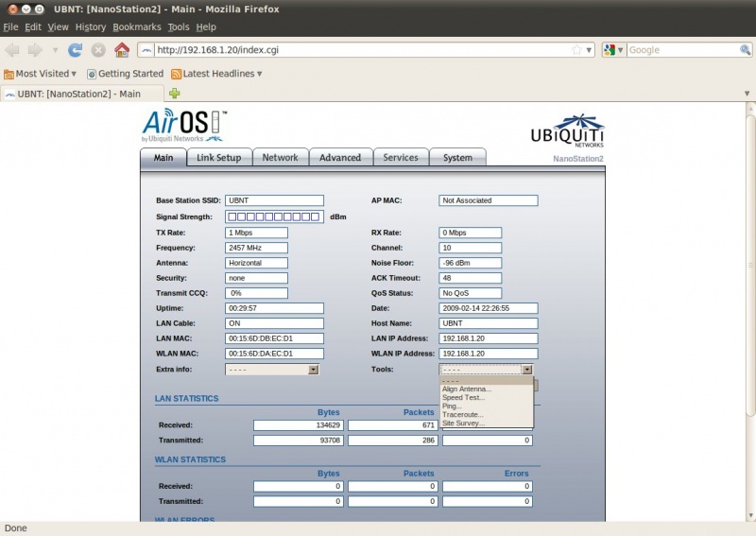The height and width of the screenshot is (536, 756).
Task: Click the Firefox back arrow button
Action: pyautogui.click(x=12, y=50)
